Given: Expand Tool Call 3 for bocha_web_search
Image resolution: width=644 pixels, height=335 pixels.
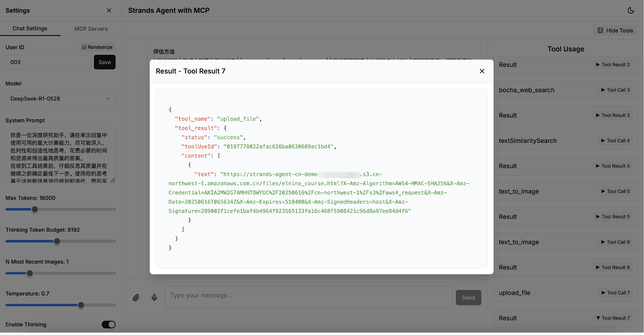Looking at the screenshot, I should point(616,90).
